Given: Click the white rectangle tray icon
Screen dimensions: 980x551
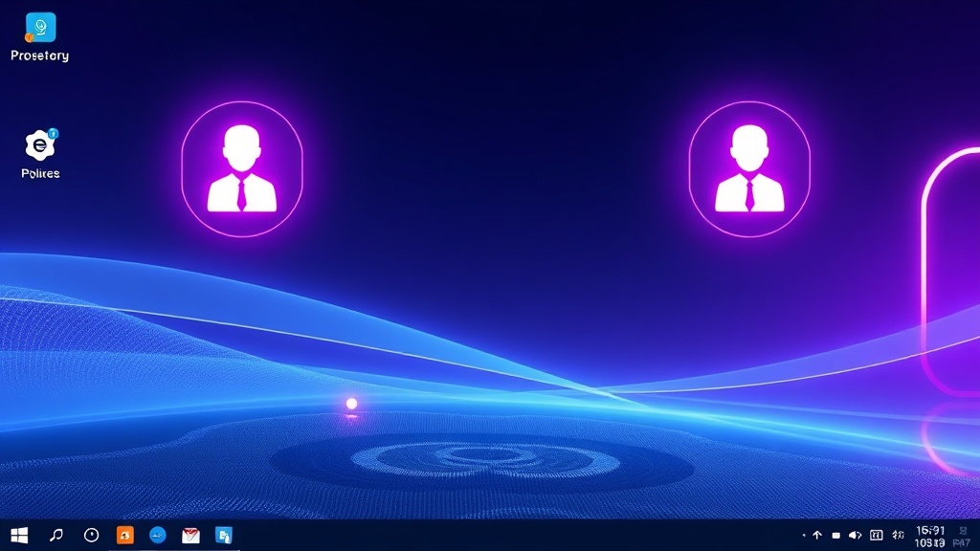Looking at the screenshot, I should pos(836,536).
